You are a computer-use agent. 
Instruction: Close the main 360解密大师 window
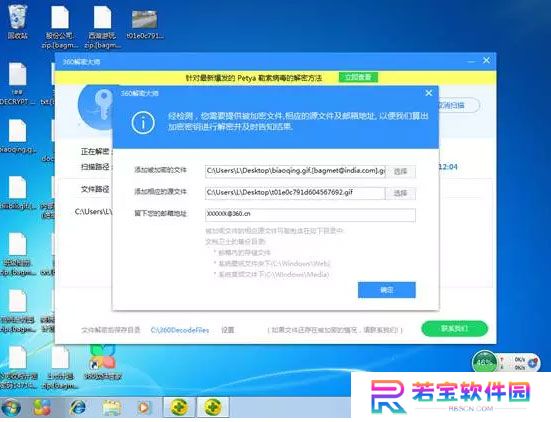(x=486, y=60)
